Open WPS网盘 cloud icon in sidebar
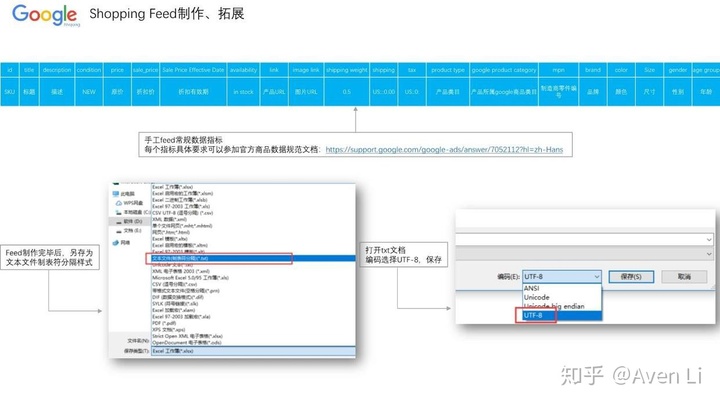The width and height of the screenshot is (720, 405). (x=118, y=203)
